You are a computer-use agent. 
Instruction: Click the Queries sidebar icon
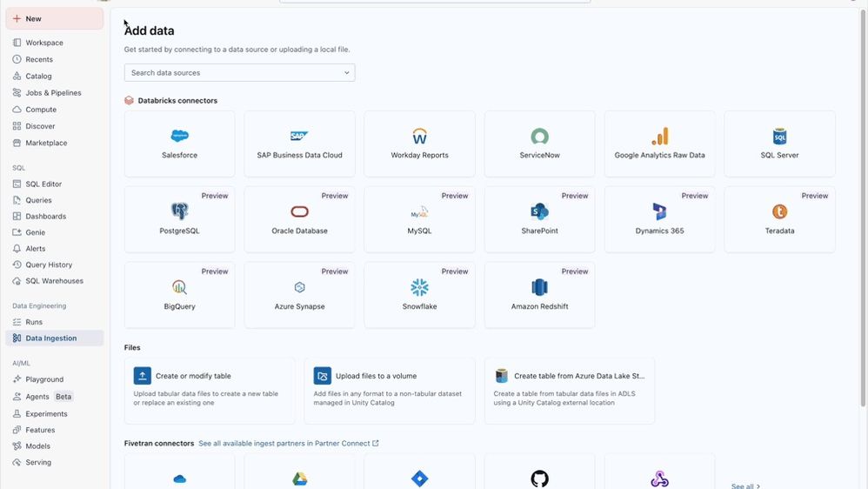[x=17, y=200]
